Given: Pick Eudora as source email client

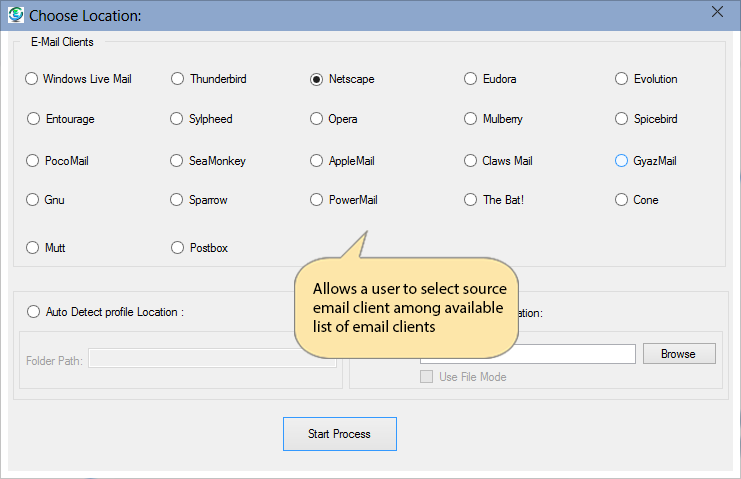Looking at the screenshot, I should coord(471,79).
